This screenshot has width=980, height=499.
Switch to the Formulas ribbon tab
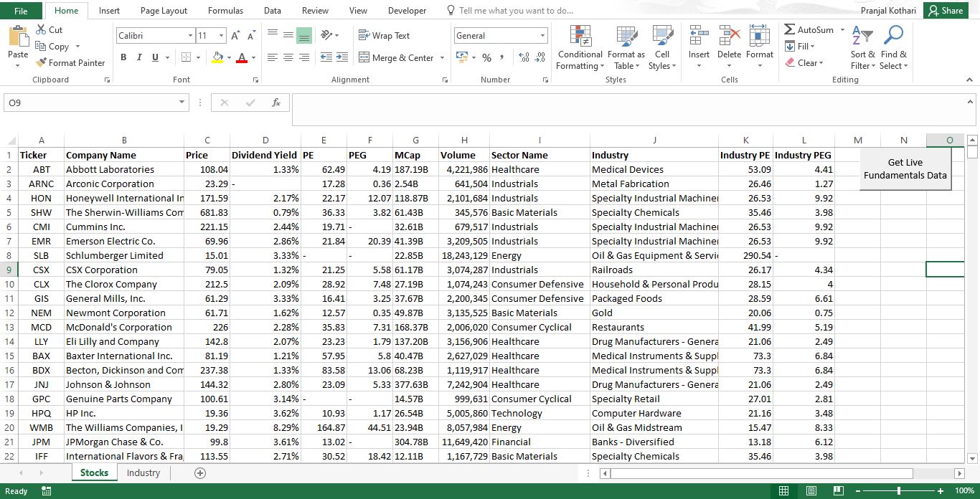coord(225,11)
